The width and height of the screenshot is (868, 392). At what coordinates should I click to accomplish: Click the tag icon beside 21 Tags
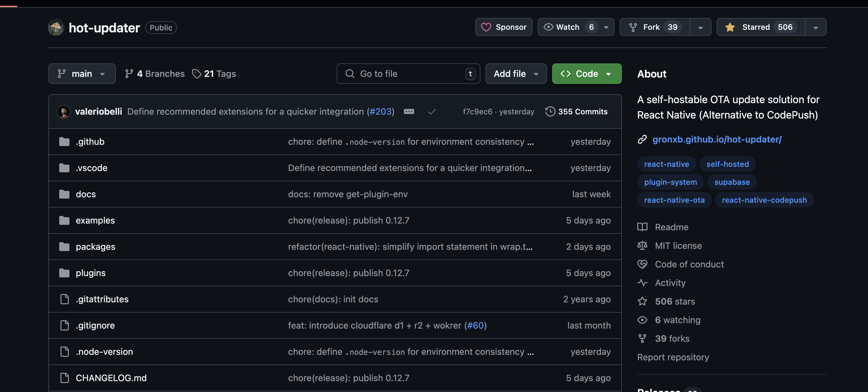[x=197, y=74]
